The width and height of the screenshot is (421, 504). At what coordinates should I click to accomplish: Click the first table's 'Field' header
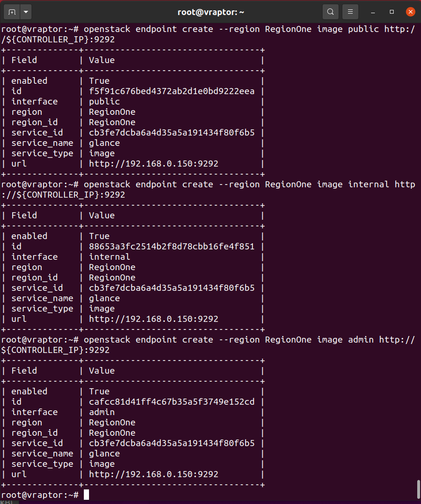point(24,60)
